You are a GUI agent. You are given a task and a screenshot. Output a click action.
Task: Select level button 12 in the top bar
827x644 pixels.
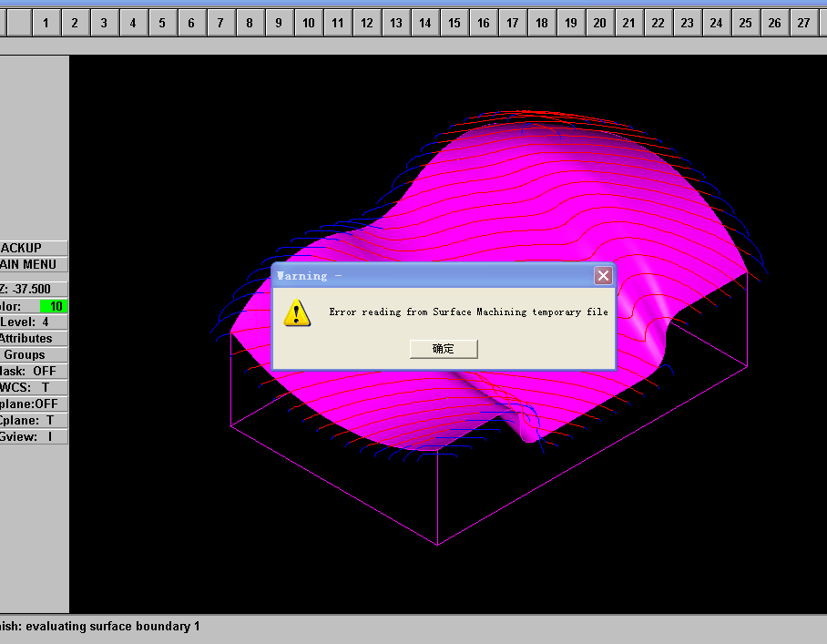366,23
